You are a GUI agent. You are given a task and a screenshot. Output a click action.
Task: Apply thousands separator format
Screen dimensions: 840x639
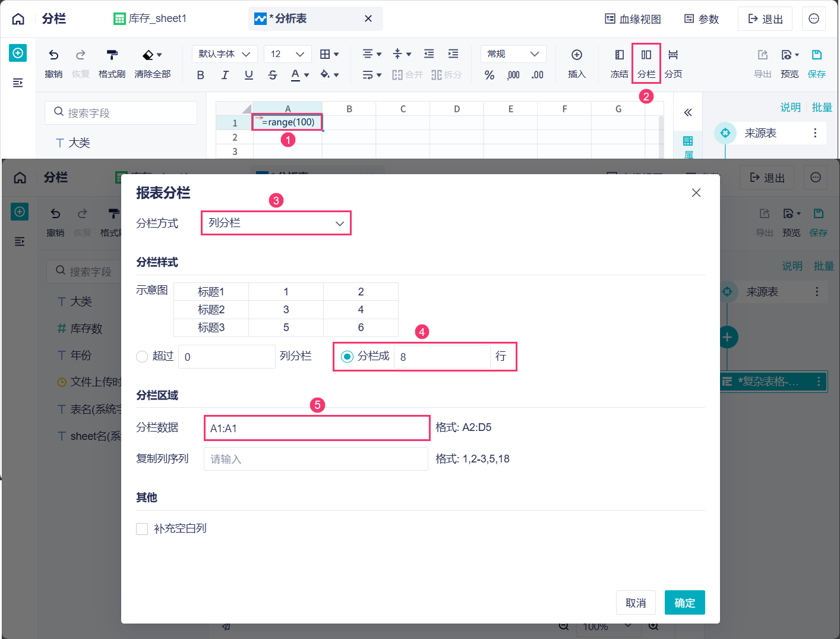coord(514,75)
